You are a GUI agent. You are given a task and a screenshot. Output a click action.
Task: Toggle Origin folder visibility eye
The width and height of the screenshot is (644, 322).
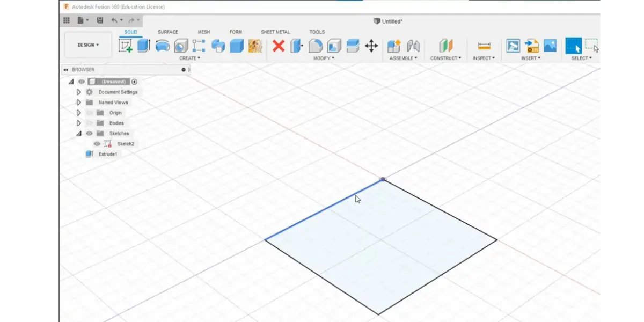pyautogui.click(x=89, y=113)
